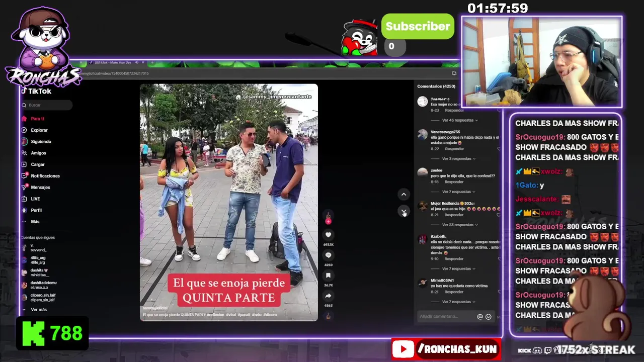Go to Perfil page

pos(36,210)
